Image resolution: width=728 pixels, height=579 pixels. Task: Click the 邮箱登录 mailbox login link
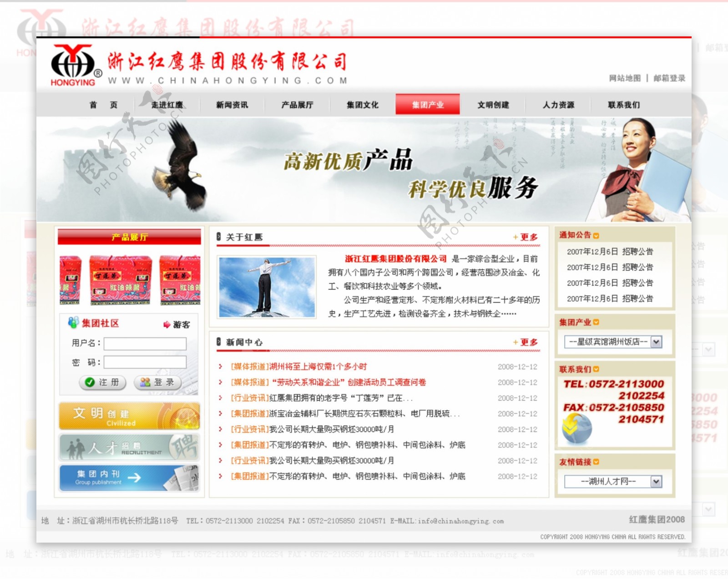point(669,78)
